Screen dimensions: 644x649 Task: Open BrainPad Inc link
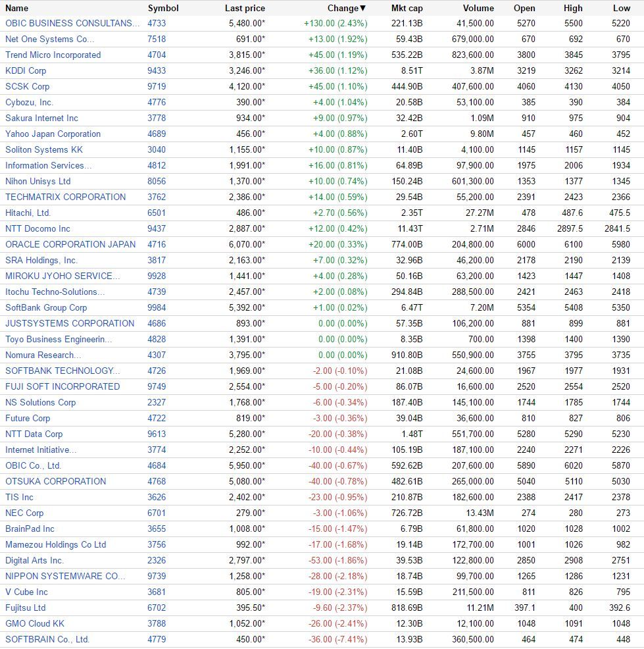click(x=30, y=529)
